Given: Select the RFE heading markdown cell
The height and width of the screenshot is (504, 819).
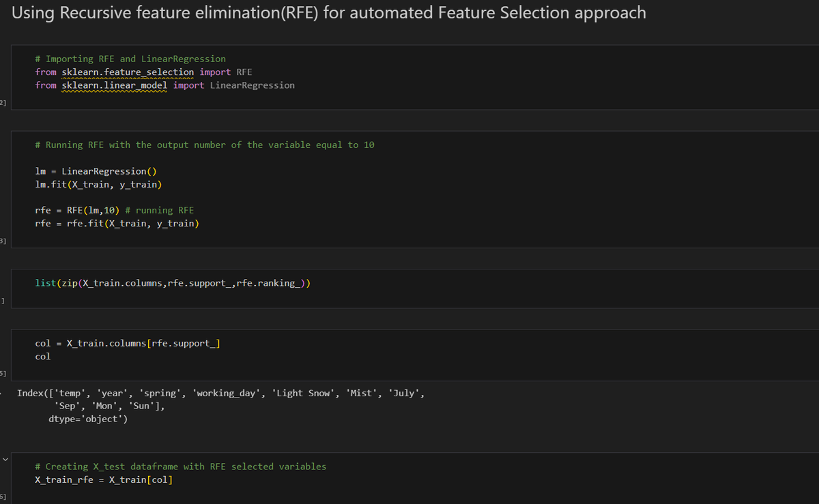Looking at the screenshot, I should tap(329, 12).
